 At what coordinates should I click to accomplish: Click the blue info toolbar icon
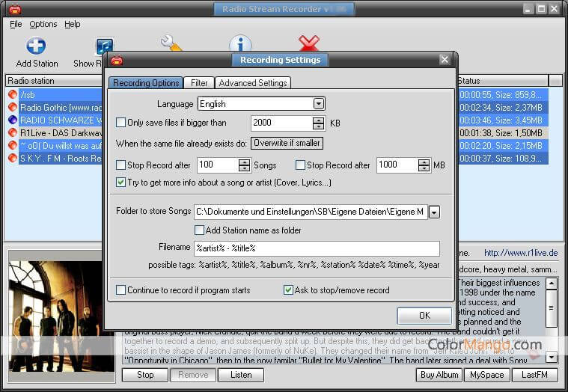[239, 45]
